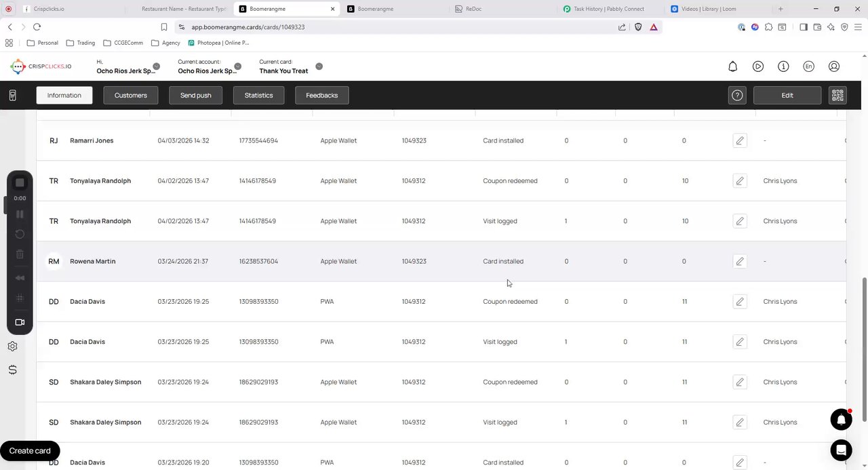Click the Create card button

point(30,451)
